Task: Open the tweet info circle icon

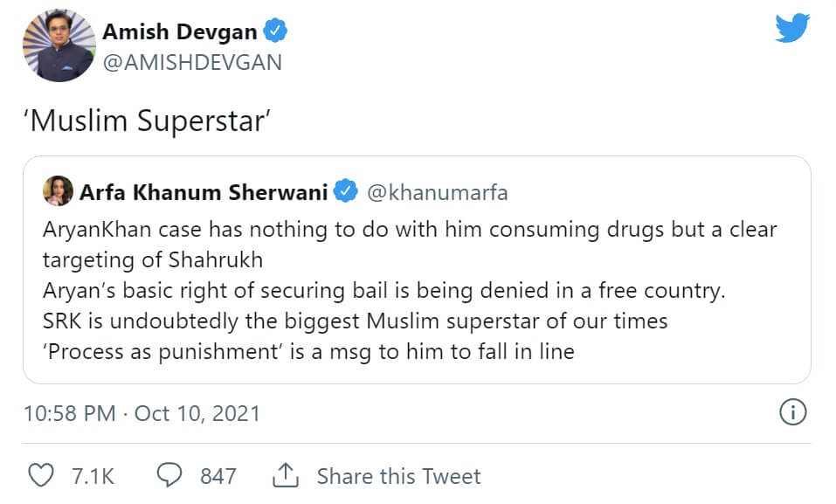Action: pyautogui.click(x=791, y=412)
